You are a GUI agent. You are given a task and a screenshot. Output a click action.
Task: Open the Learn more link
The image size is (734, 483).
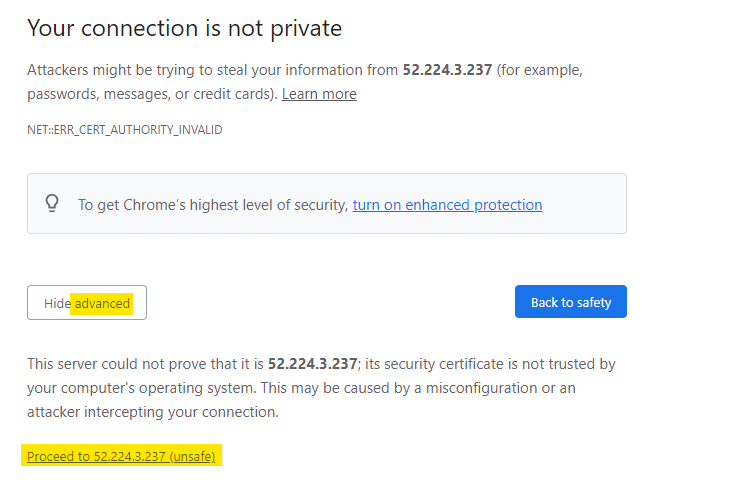pyautogui.click(x=319, y=94)
